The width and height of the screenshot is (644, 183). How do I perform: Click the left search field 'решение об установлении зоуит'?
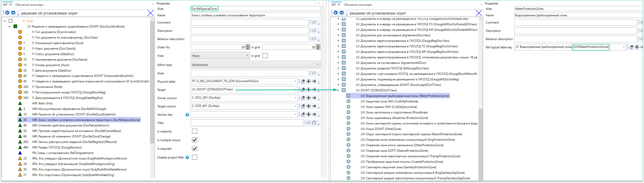[84, 13]
